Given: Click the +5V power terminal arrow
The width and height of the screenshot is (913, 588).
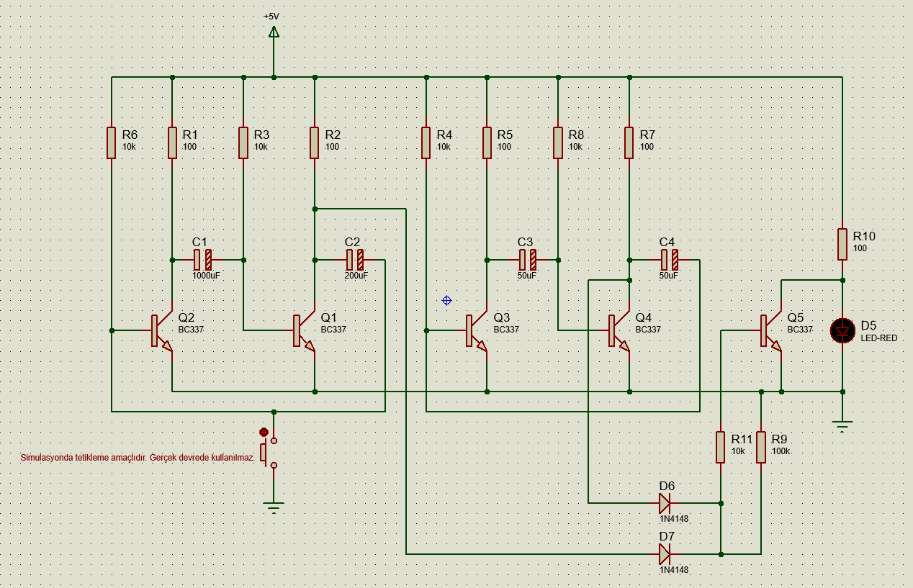Looking at the screenshot, I should [x=274, y=32].
